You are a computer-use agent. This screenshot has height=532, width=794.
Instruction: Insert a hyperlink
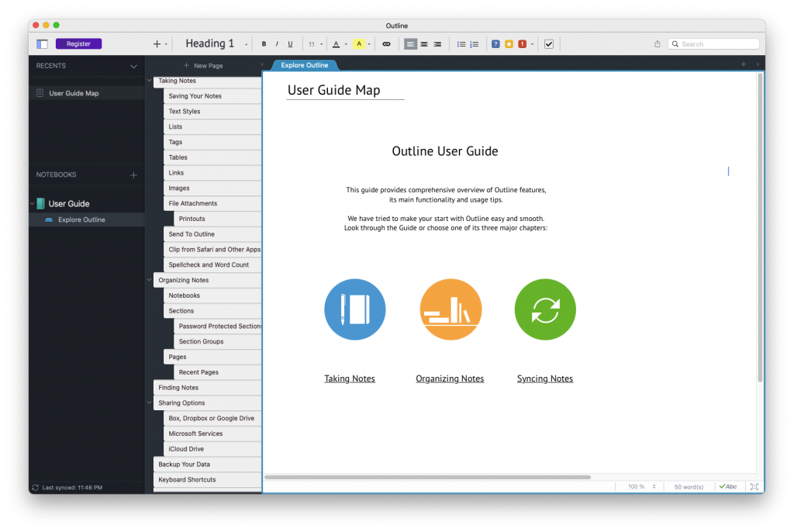click(386, 44)
